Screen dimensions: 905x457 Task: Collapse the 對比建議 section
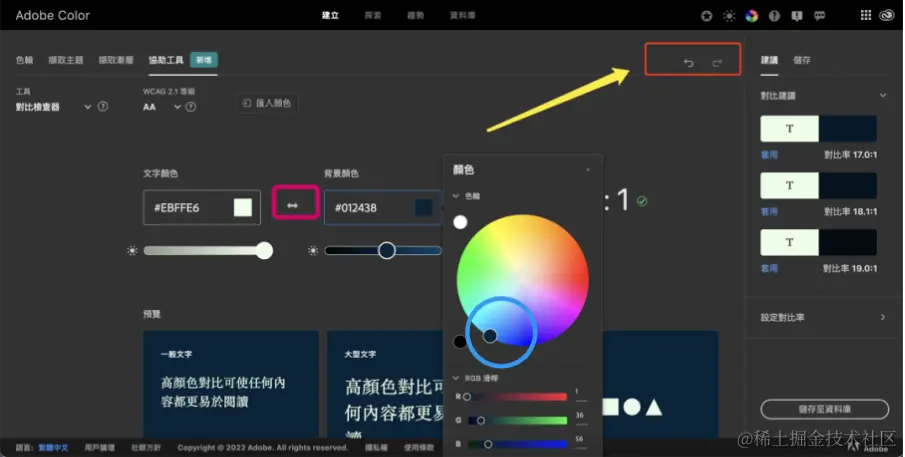point(883,95)
